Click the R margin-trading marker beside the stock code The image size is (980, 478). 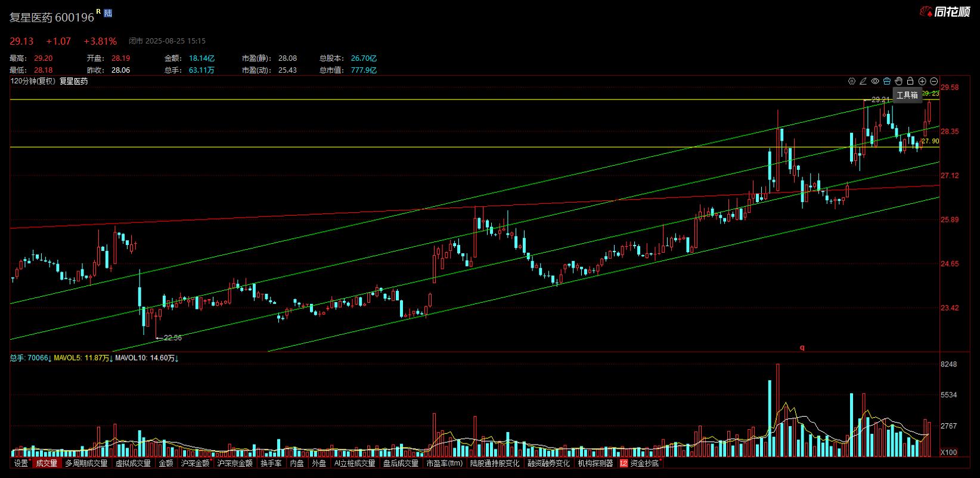pyautogui.click(x=98, y=11)
